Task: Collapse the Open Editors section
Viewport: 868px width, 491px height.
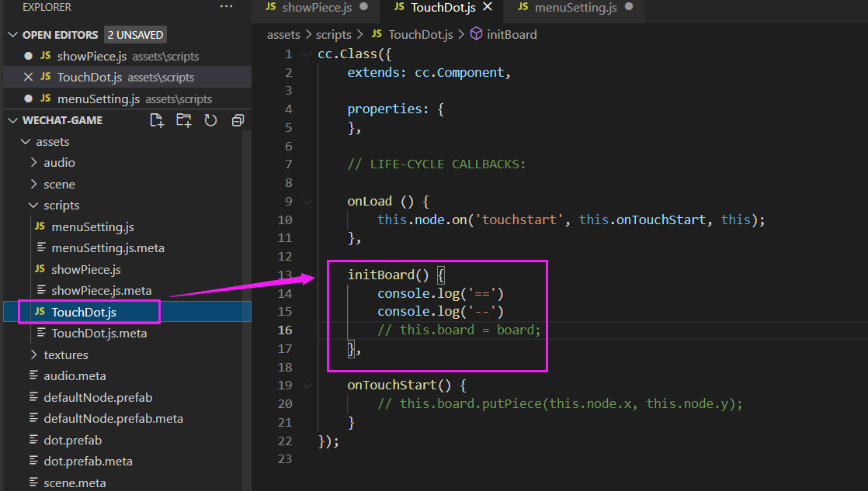Action: [13, 35]
